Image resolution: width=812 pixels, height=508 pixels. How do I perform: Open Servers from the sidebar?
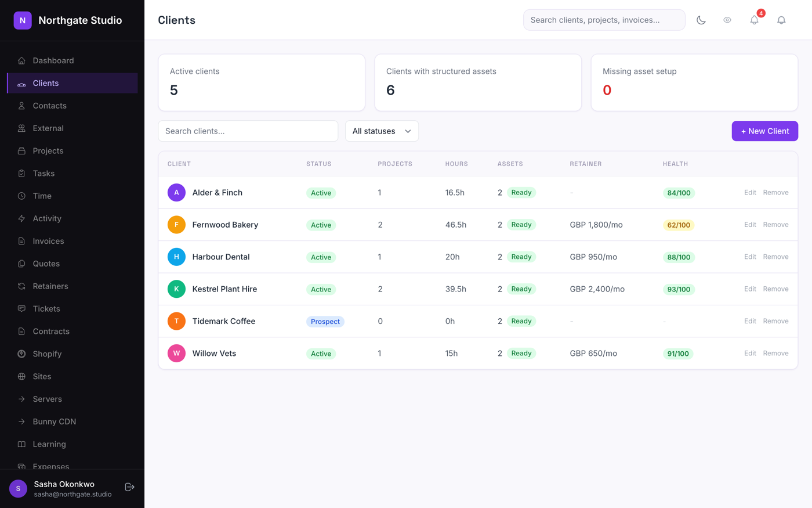click(72, 399)
